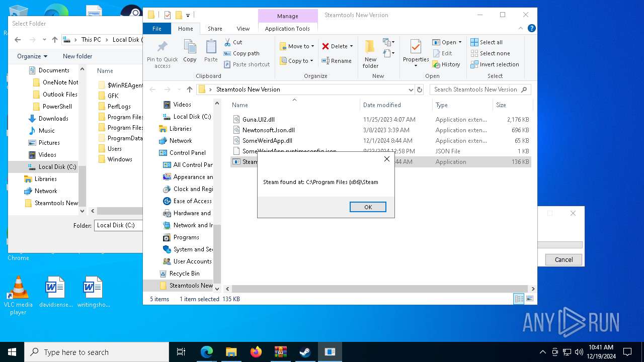The height and width of the screenshot is (362, 644).
Task: Open Firefox from the taskbar
Action: pos(256,352)
